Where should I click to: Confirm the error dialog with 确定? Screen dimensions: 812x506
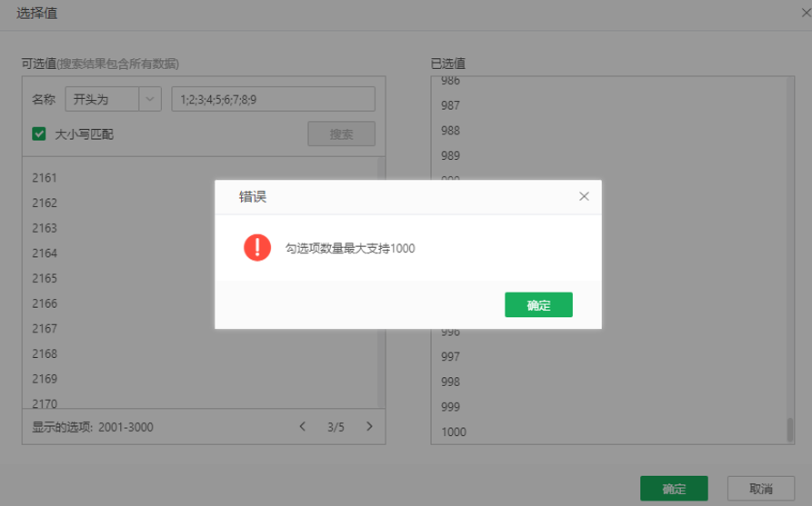point(538,305)
